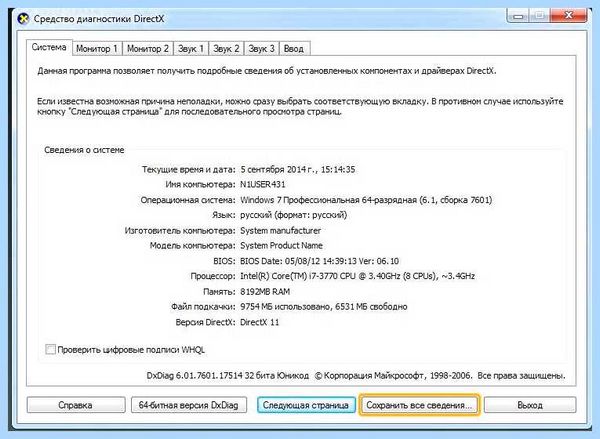Click the Язык: label
Viewport: 600px width, 439px height.
224,215
